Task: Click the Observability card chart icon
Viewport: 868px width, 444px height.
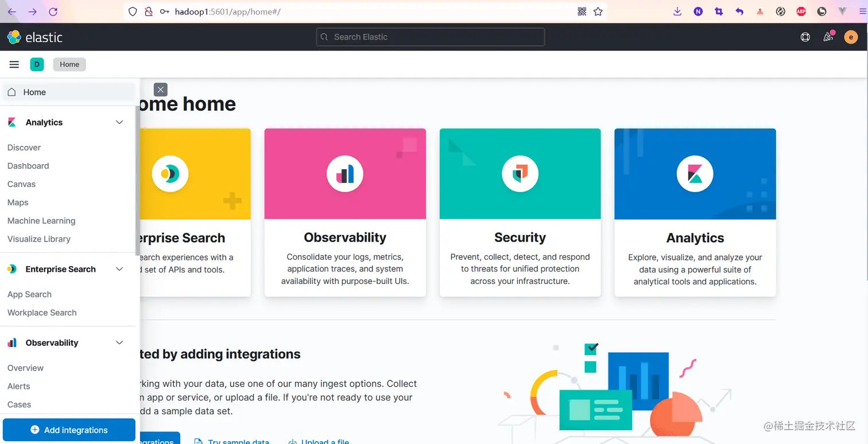Action: tap(345, 174)
